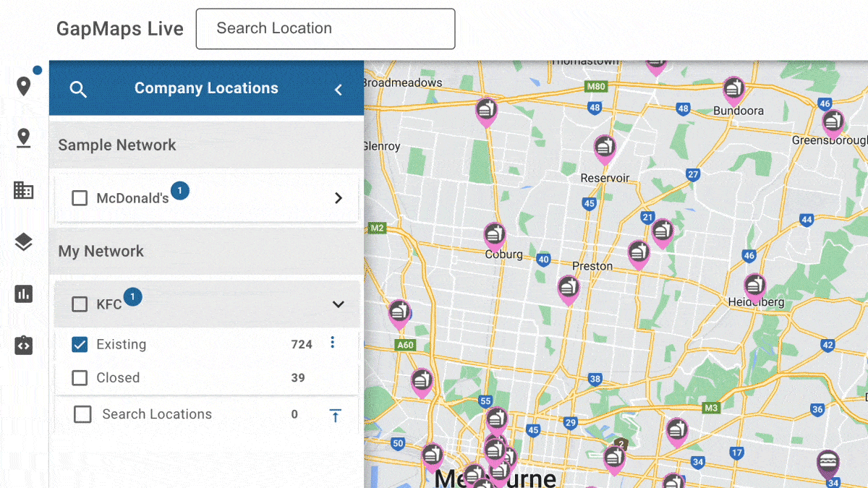Click the route 38 shield
Viewport: 868px width, 488px height.
click(595, 379)
